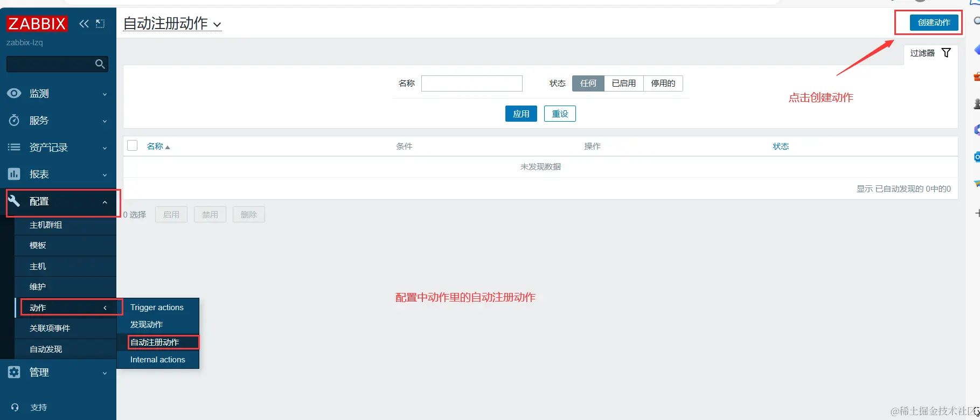This screenshot has width=980, height=420.
Task: Click the ZABBIX logo
Action: point(37,24)
